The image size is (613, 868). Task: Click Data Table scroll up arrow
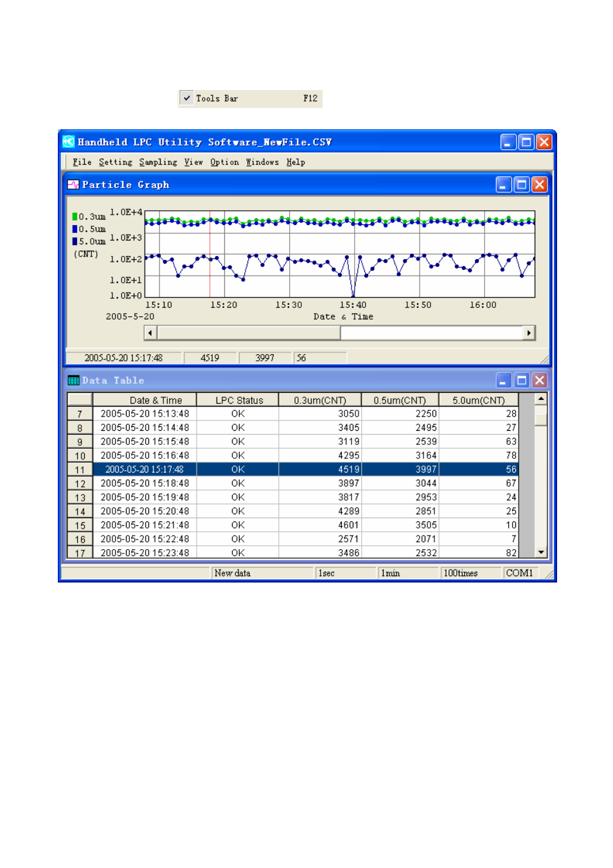[541, 399]
